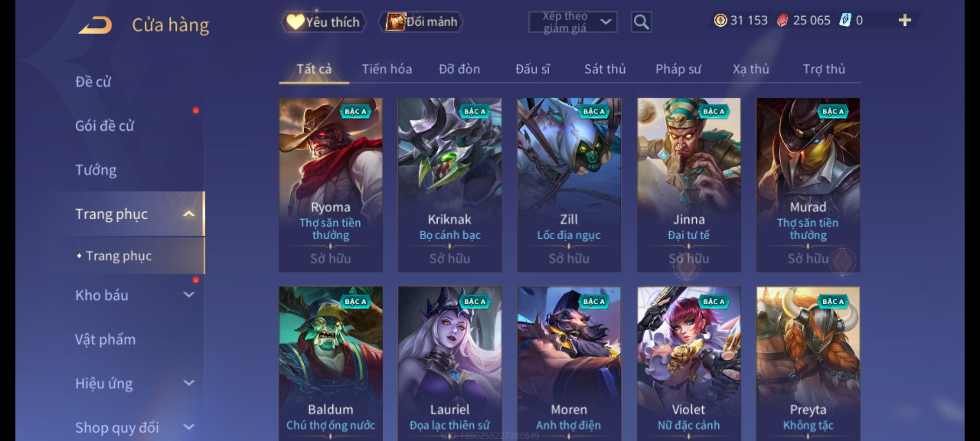Viewport: 980px width, 441px height.
Task: Tap the blue voucher currency icon
Action: point(845,20)
